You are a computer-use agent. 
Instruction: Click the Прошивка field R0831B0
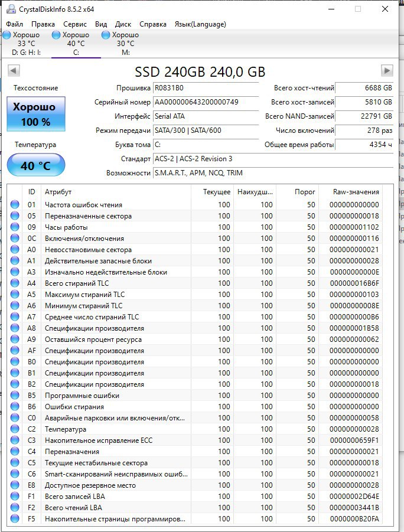point(206,88)
